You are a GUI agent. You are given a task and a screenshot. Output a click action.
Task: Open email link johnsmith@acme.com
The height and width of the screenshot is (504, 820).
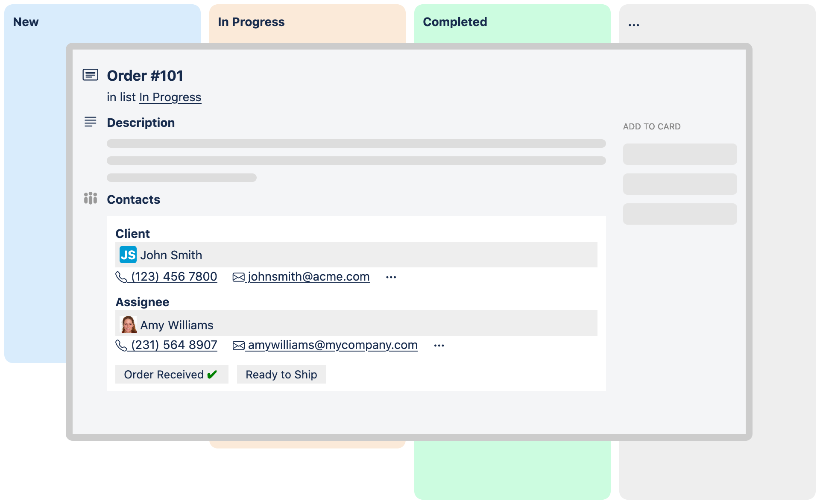[308, 277]
